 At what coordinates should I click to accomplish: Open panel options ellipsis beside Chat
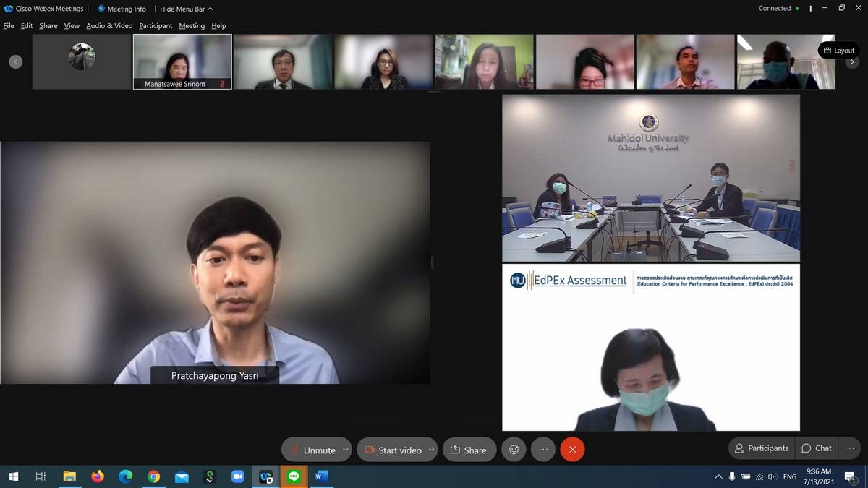pos(849,448)
